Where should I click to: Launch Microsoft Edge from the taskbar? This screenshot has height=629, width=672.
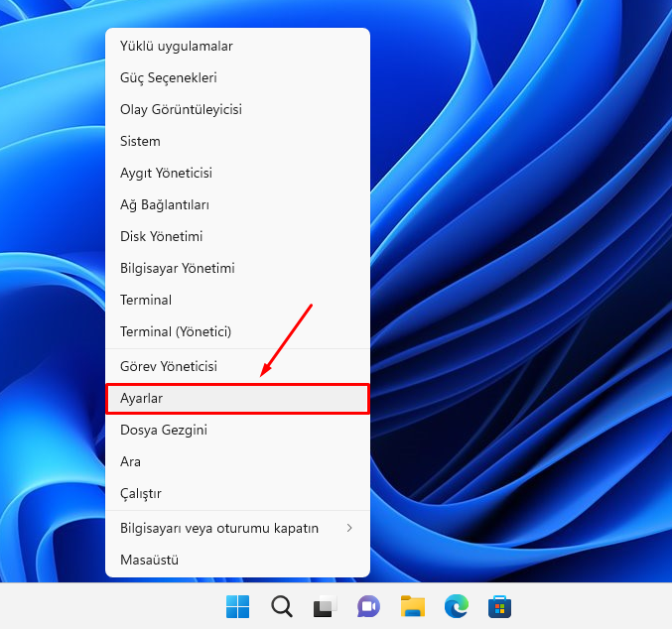(x=456, y=606)
